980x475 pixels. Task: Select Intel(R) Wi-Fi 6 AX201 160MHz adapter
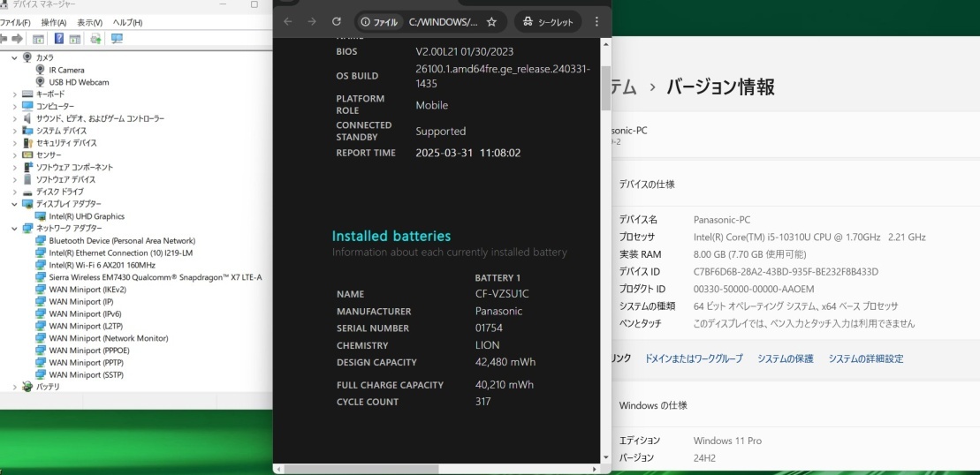[102, 265]
